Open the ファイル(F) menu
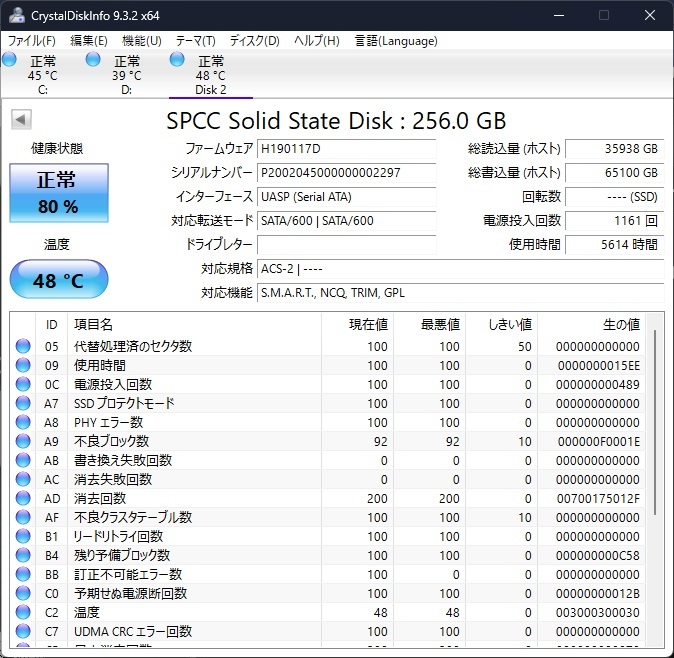The width and height of the screenshot is (674, 658). (x=32, y=41)
